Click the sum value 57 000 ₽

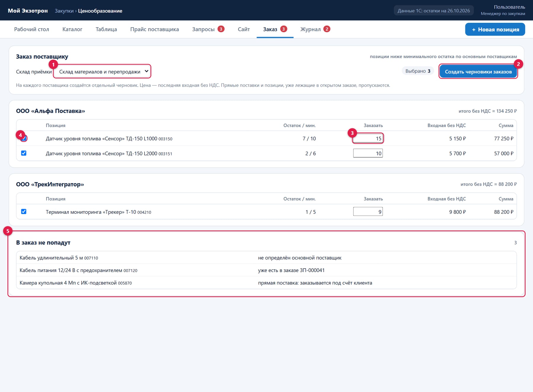(504, 153)
